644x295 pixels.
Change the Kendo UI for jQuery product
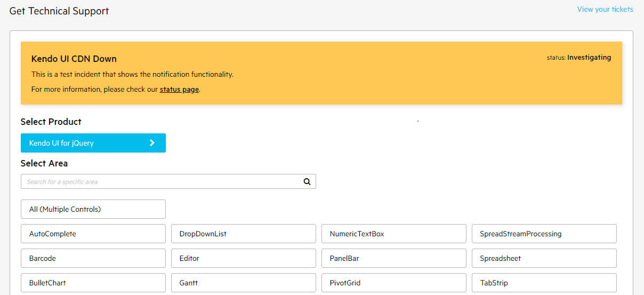tap(93, 143)
